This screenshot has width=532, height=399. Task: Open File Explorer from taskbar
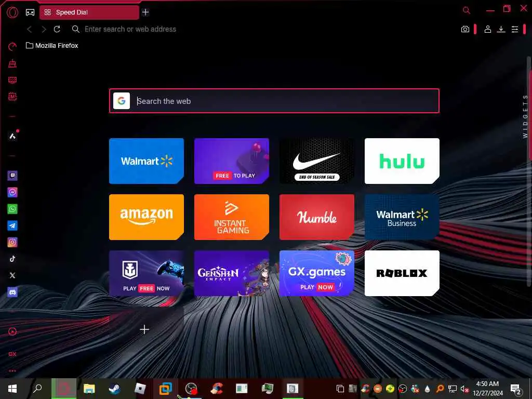pyautogui.click(x=89, y=389)
